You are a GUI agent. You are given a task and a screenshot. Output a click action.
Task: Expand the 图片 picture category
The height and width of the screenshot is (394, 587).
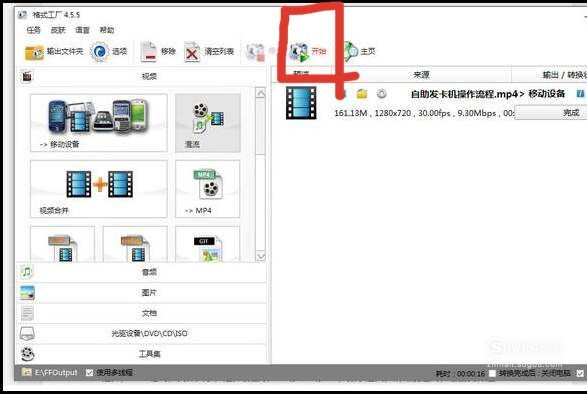tap(142, 293)
